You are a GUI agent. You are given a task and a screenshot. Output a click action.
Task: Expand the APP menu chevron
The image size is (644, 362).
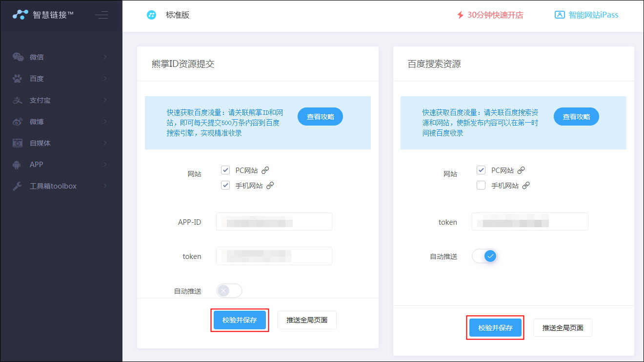point(105,165)
